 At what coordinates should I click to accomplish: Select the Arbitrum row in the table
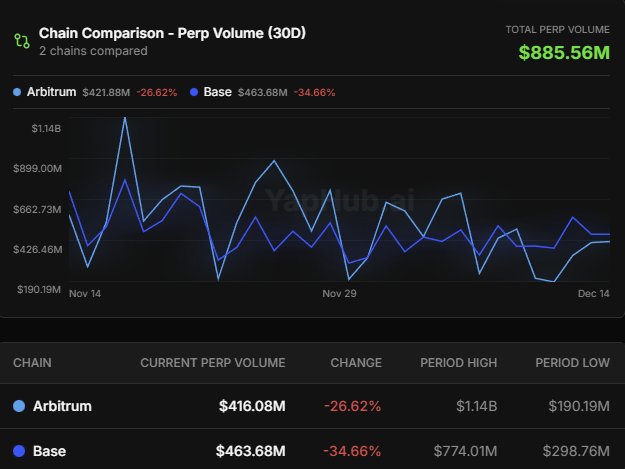pos(312,407)
